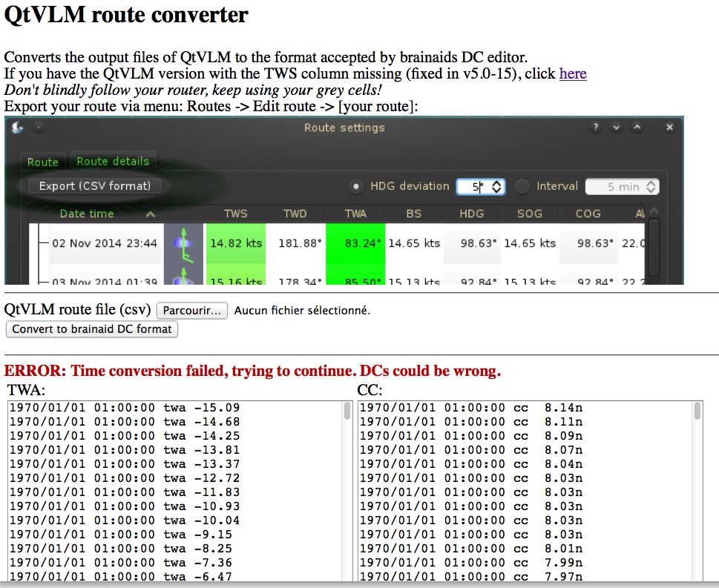
Task: Open the 'here' link for missing TWS column
Action: coord(573,74)
